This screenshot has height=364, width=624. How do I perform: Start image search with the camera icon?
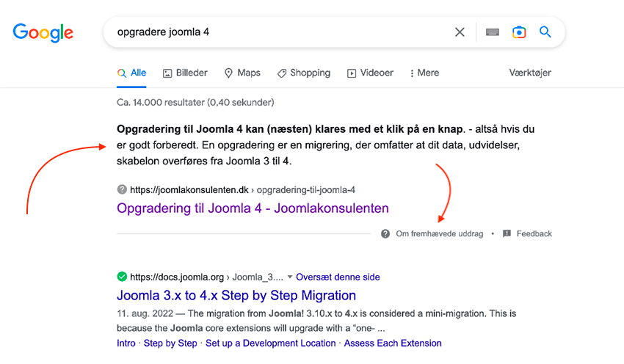[519, 32]
